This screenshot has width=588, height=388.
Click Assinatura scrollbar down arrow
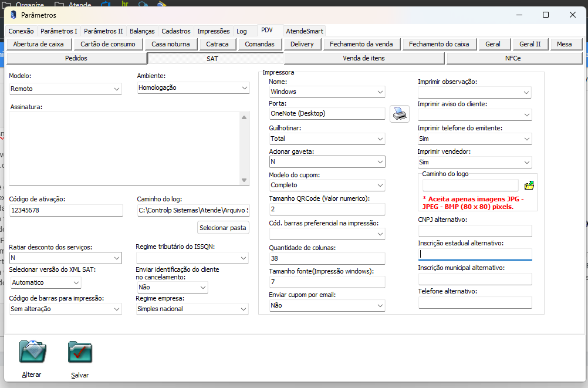click(244, 180)
